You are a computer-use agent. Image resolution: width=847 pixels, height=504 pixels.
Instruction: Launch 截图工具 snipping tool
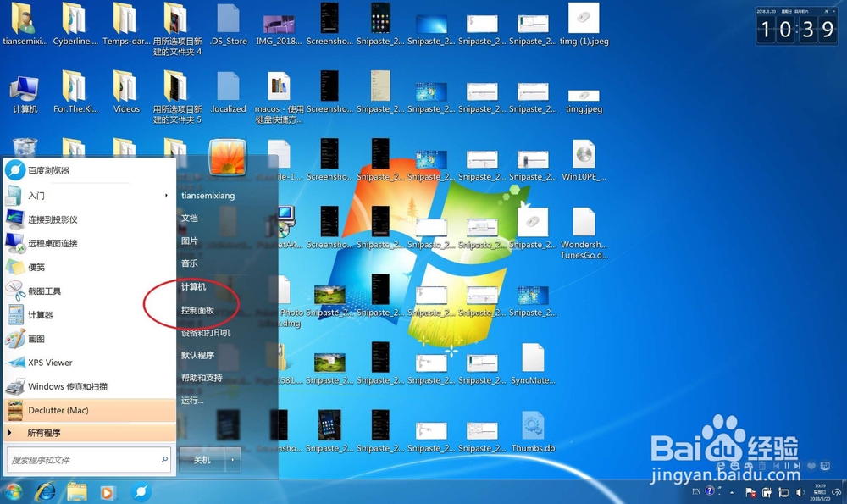pos(89,291)
